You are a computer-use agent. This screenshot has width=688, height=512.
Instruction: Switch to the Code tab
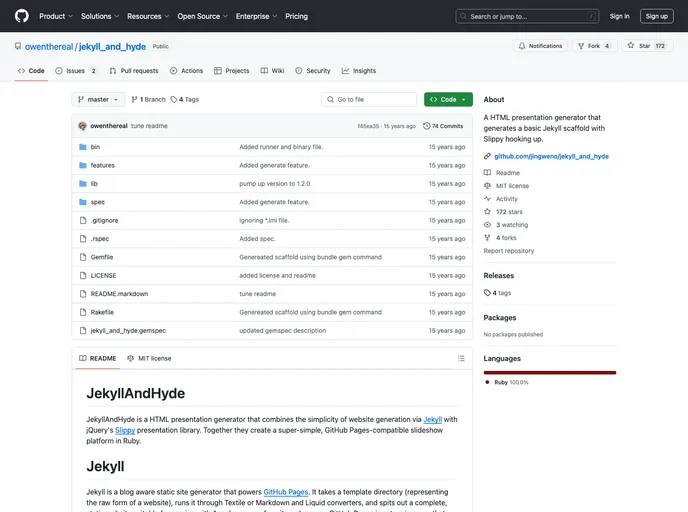(x=31, y=71)
